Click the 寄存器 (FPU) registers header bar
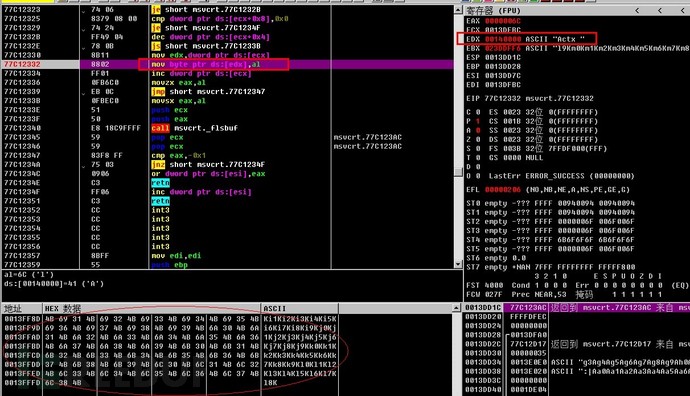The height and width of the screenshot is (396, 690). tap(576, 10)
